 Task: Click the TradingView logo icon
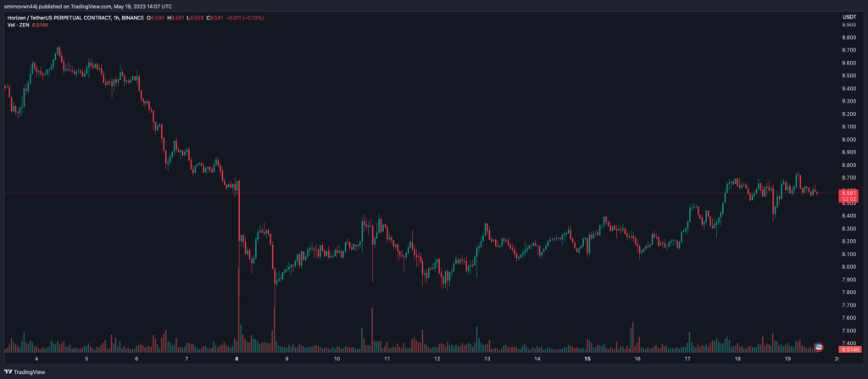click(8, 371)
